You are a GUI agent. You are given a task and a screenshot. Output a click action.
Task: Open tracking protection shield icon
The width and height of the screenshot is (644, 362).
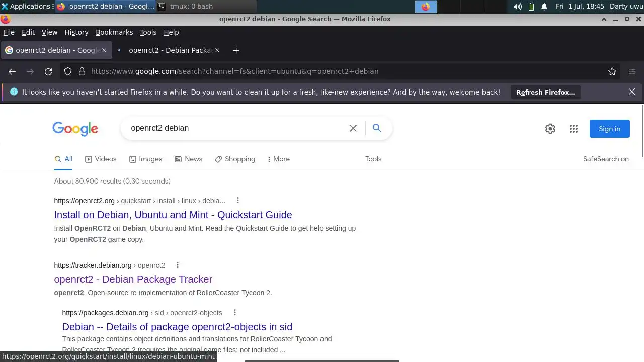point(68,71)
